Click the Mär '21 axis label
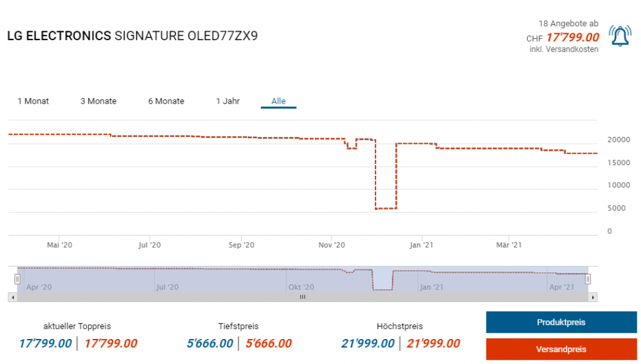This screenshot has height=364, width=641. click(x=509, y=245)
